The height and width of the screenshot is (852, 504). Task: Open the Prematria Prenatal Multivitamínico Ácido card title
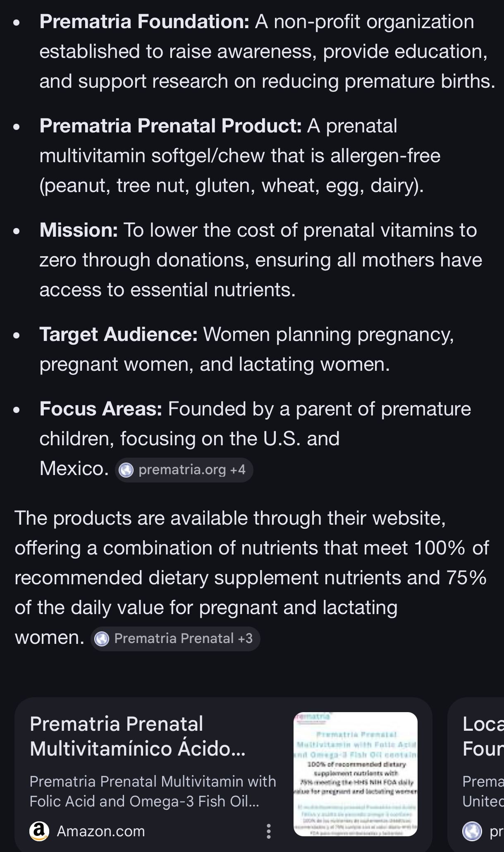coord(137,736)
